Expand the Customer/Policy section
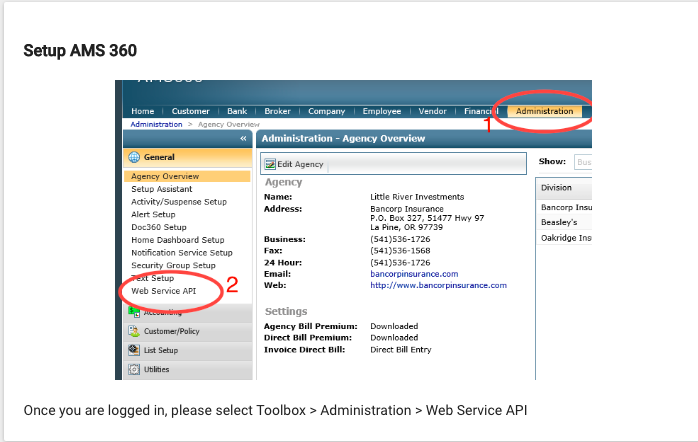Viewport: 698px width, 442px height. (x=187, y=332)
